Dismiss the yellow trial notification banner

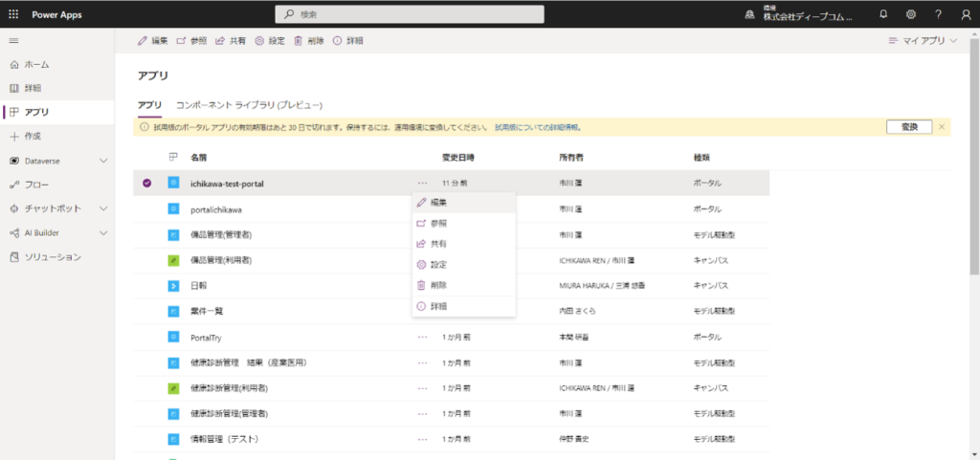coord(942,126)
